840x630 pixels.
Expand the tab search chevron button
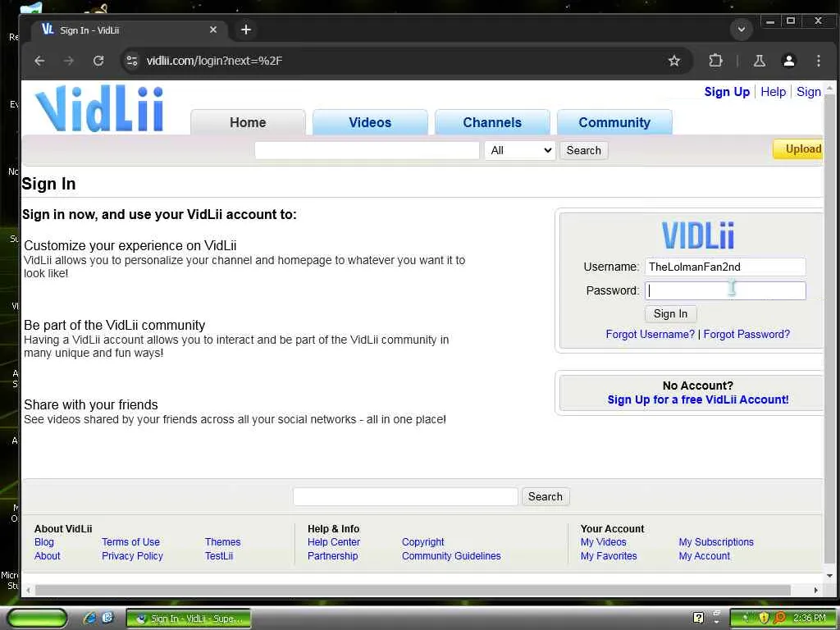pos(742,30)
